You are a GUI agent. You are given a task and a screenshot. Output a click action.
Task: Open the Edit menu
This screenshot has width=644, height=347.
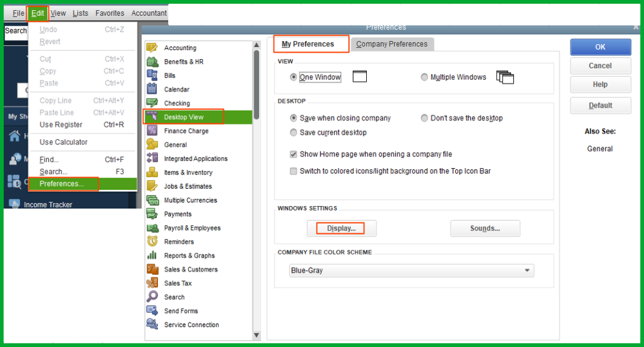pos(38,14)
